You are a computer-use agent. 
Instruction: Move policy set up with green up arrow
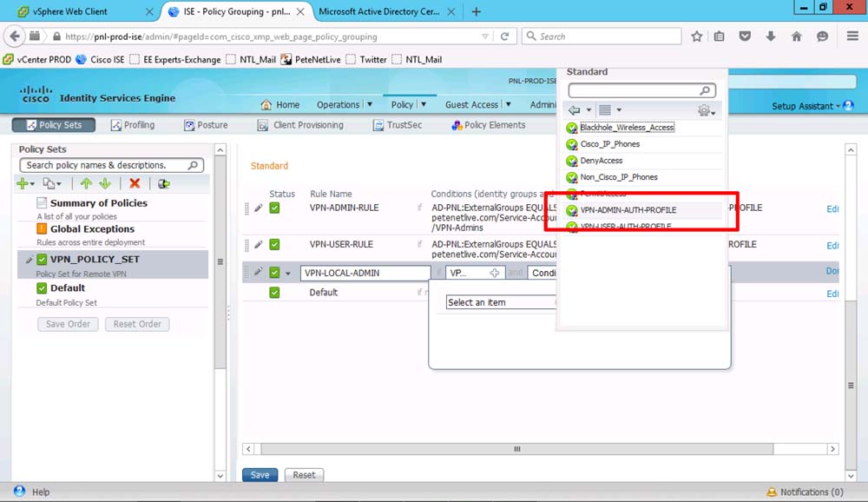pyautogui.click(x=86, y=183)
